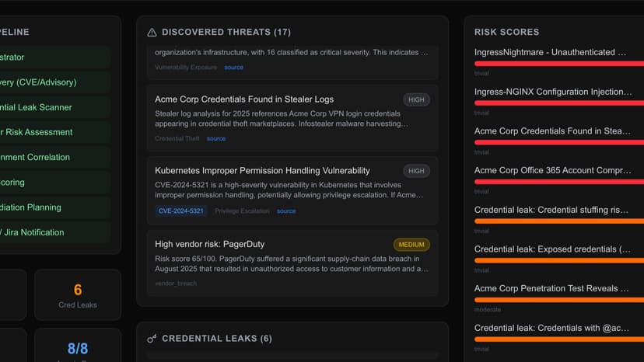This screenshot has height=362, width=644.
Task: Click HIGH badge on Acme Corp Credentials card
Action: [x=416, y=99]
